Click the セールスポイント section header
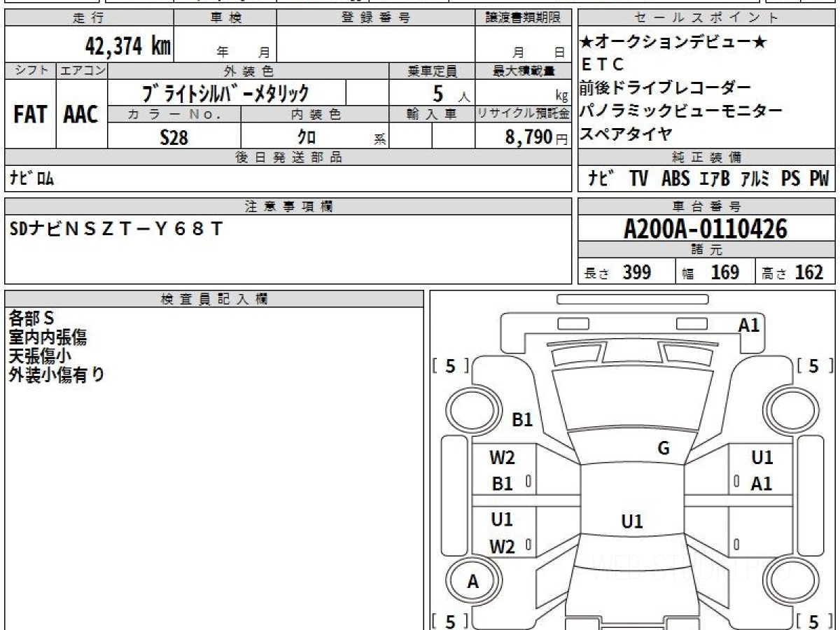Screen dimensions: 840x630 tap(707, 17)
